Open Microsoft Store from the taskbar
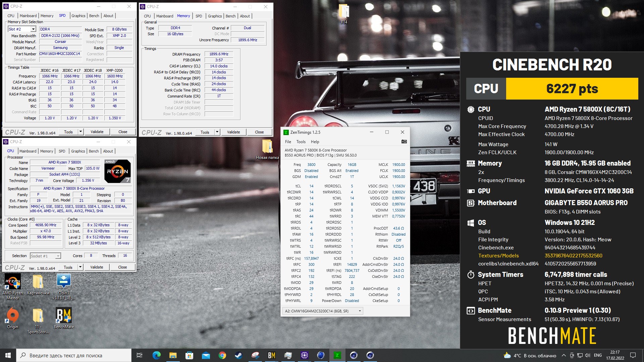 [189, 355]
